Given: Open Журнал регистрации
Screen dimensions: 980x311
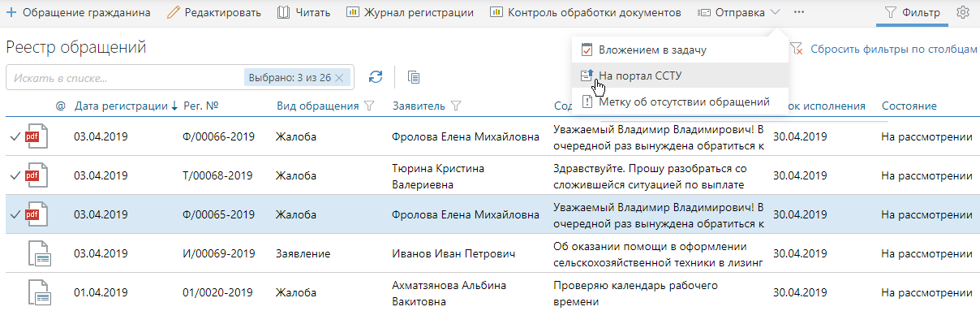Looking at the screenshot, I should pos(410,13).
